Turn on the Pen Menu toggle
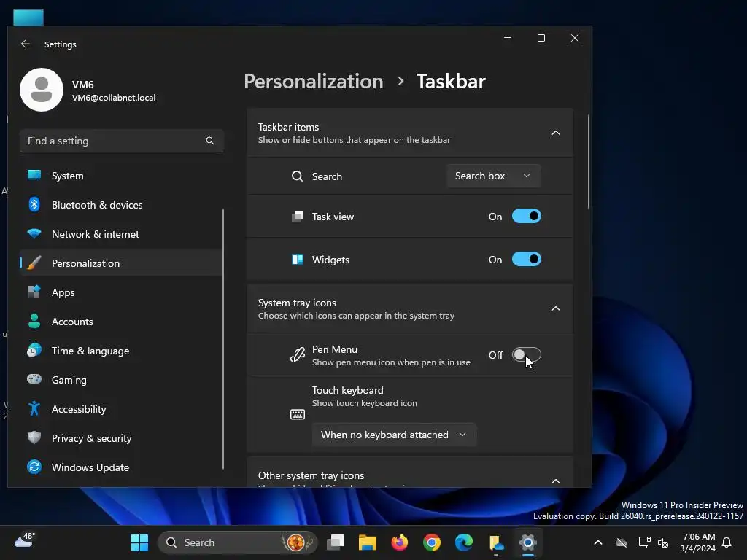This screenshot has width=747, height=560. click(x=527, y=355)
